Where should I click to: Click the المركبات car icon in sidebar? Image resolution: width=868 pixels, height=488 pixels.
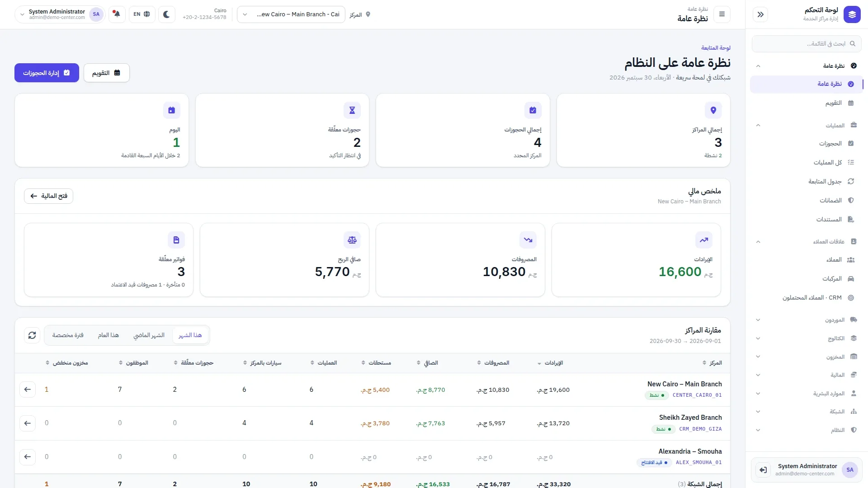[x=851, y=279]
